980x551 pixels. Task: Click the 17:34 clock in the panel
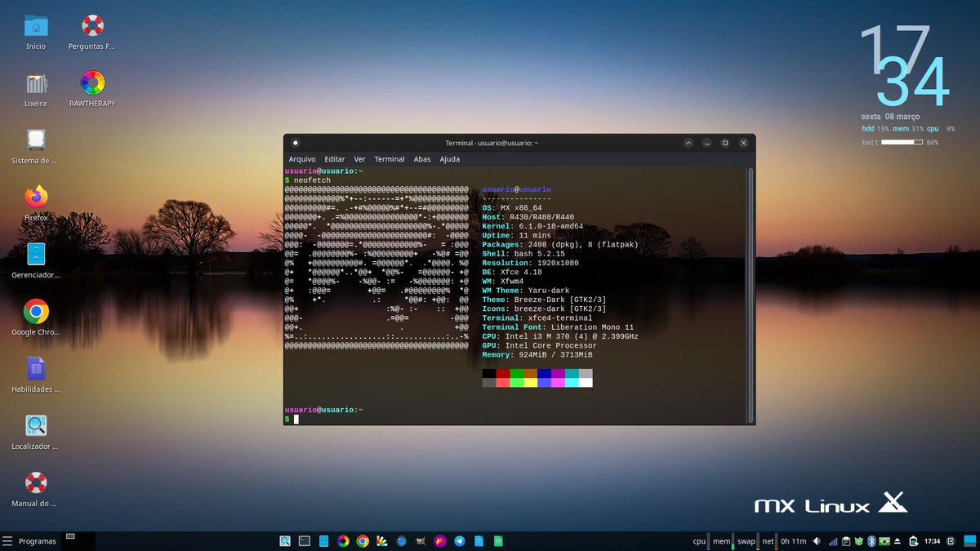point(932,541)
